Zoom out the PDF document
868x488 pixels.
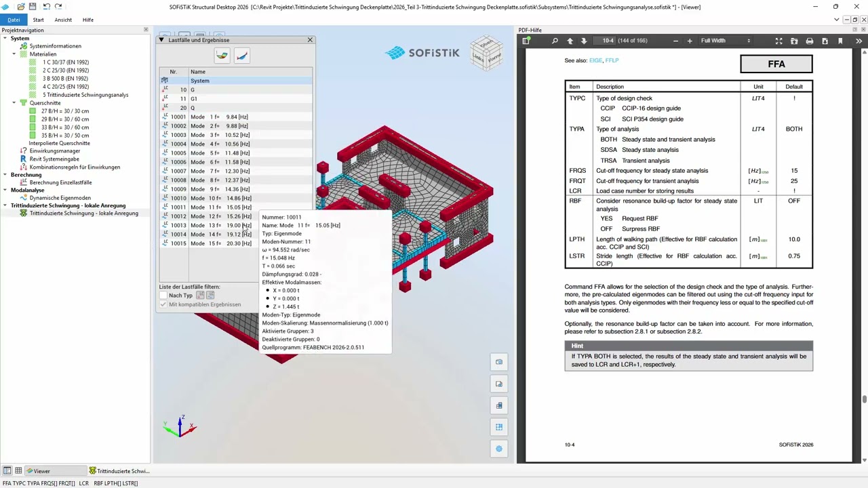675,41
